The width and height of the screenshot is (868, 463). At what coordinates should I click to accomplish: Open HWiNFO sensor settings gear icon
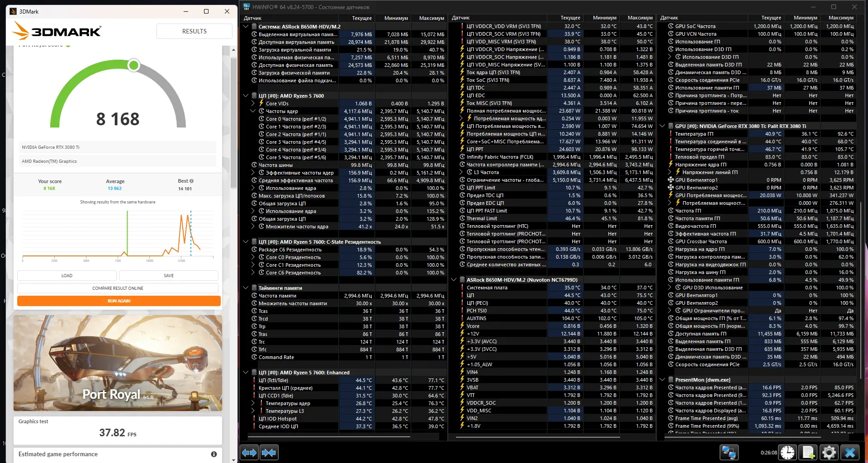pos(829,452)
